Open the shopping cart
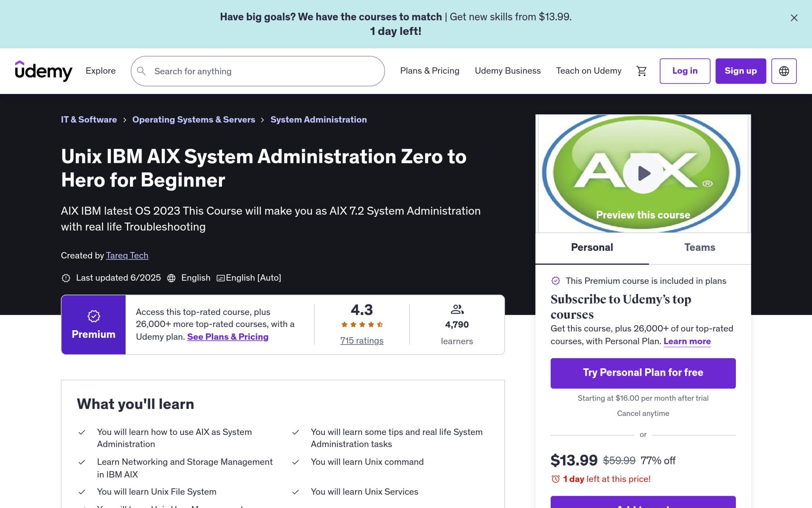This screenshot has height=508, width=812. tap(642, 71)
